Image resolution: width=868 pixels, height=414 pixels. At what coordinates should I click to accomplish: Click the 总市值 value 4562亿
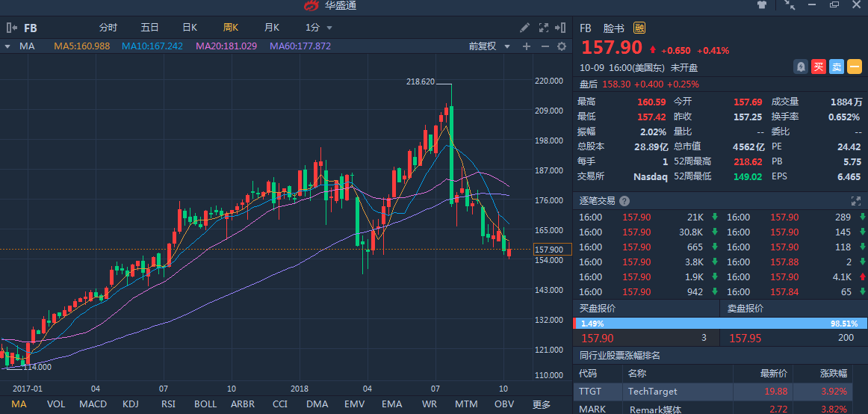pos(748,146)
